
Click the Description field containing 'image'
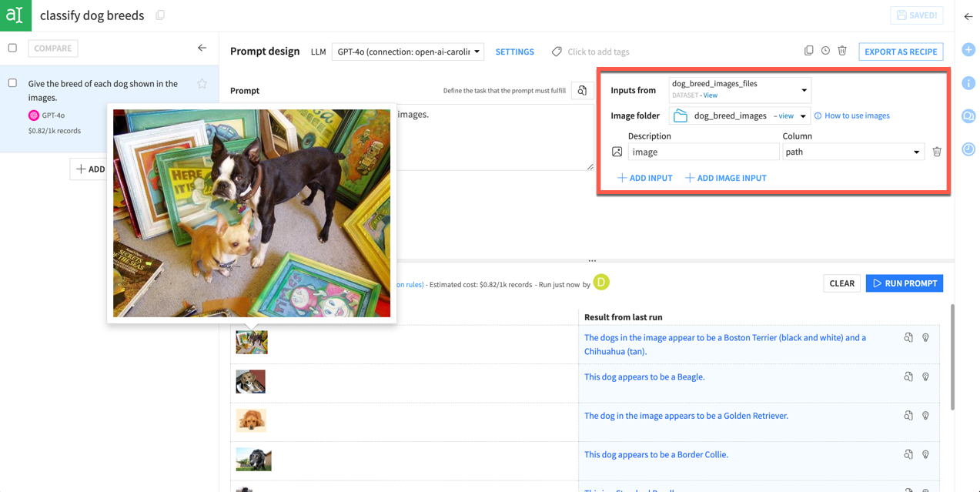coord(703,152)
